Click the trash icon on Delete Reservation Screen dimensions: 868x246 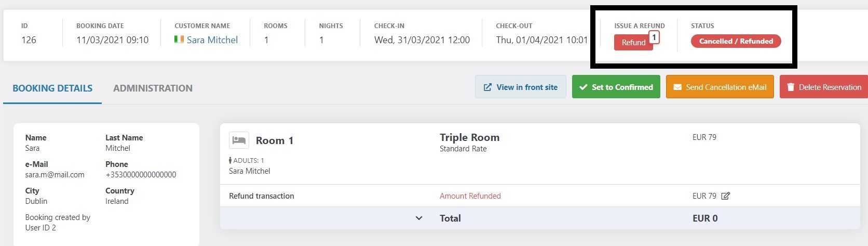[x=791, y=87]
